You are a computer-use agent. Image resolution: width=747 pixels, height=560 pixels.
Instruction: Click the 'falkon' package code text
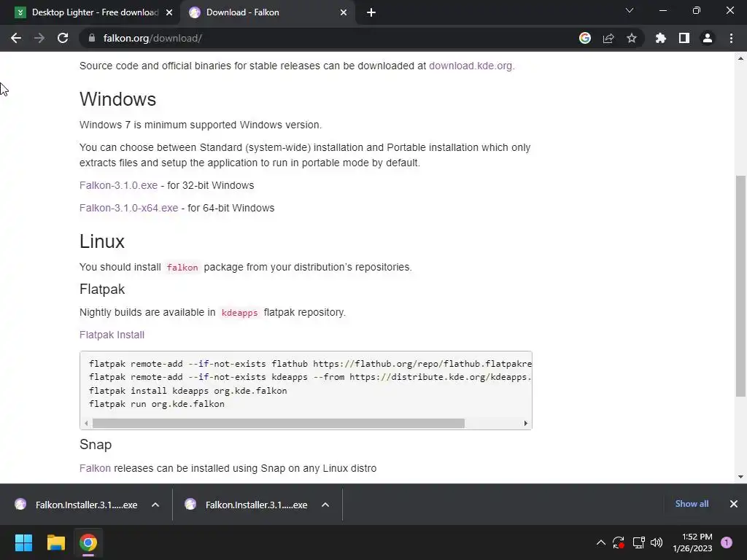click(182, 268)
